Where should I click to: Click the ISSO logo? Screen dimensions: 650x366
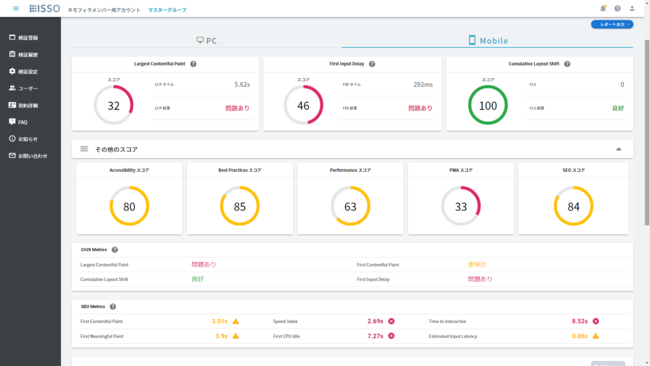pos(45,8)
